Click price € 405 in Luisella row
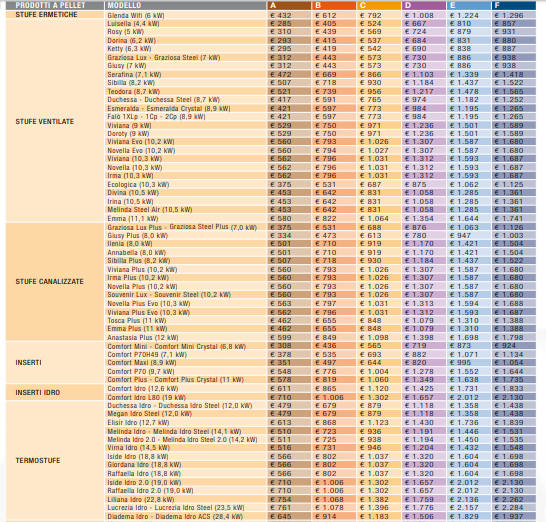 click(x=326, y=24)
